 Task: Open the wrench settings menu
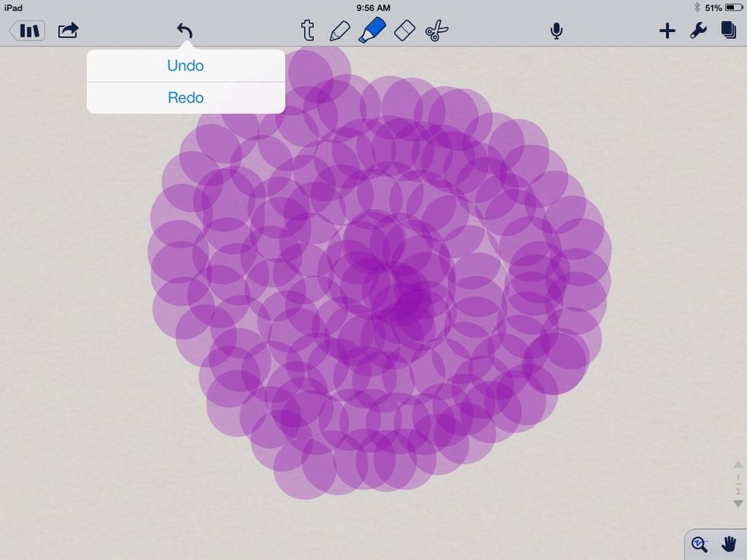point(698,30)
